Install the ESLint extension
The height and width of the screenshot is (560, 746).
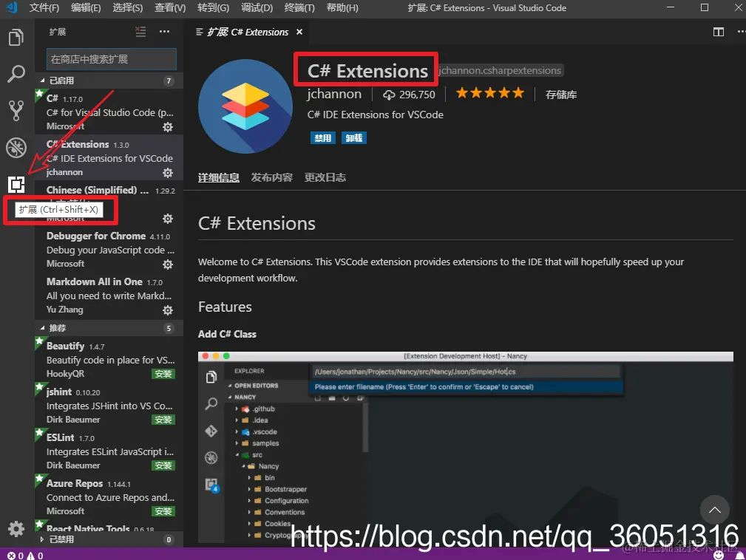(163, 465)
